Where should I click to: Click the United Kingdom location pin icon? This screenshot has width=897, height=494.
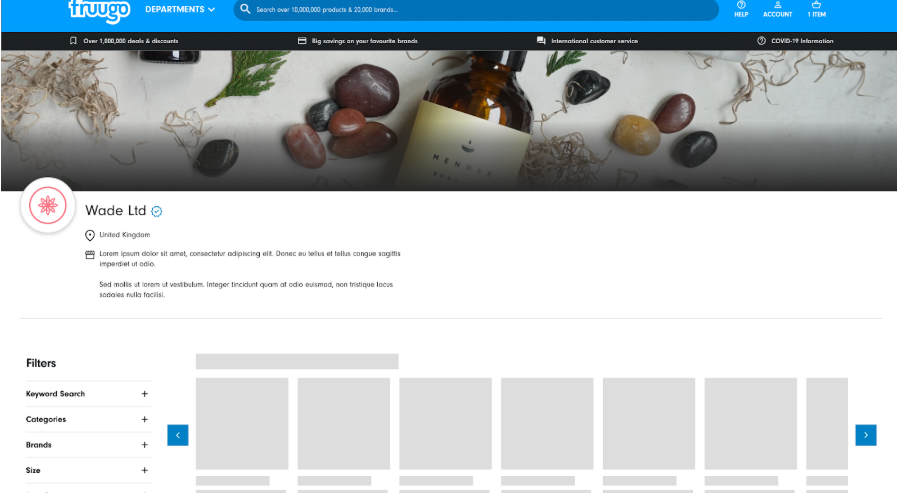pyautogui.click(x=90, y=235)
